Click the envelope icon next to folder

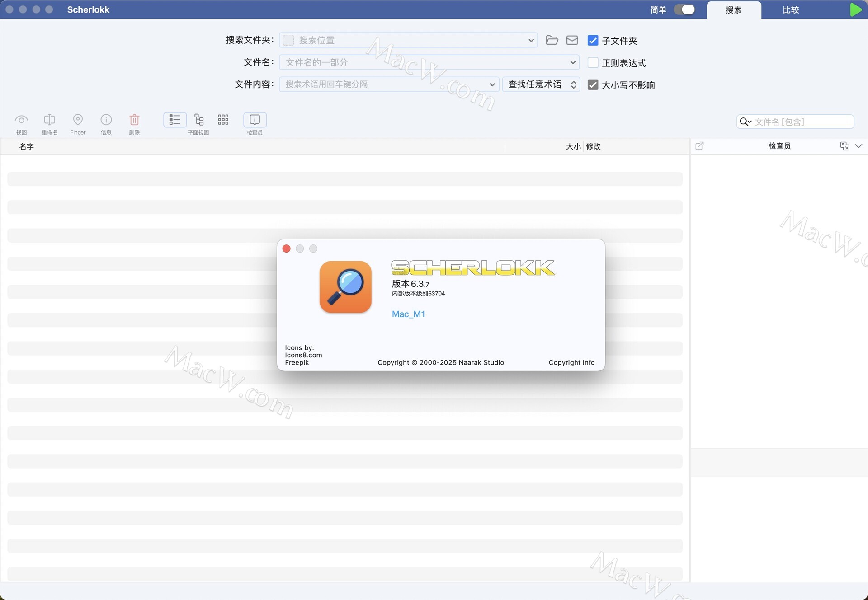tap(572, 40)
